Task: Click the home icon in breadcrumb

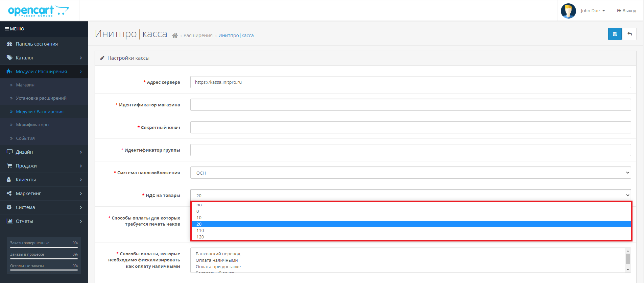Action: tap(175, 35)
